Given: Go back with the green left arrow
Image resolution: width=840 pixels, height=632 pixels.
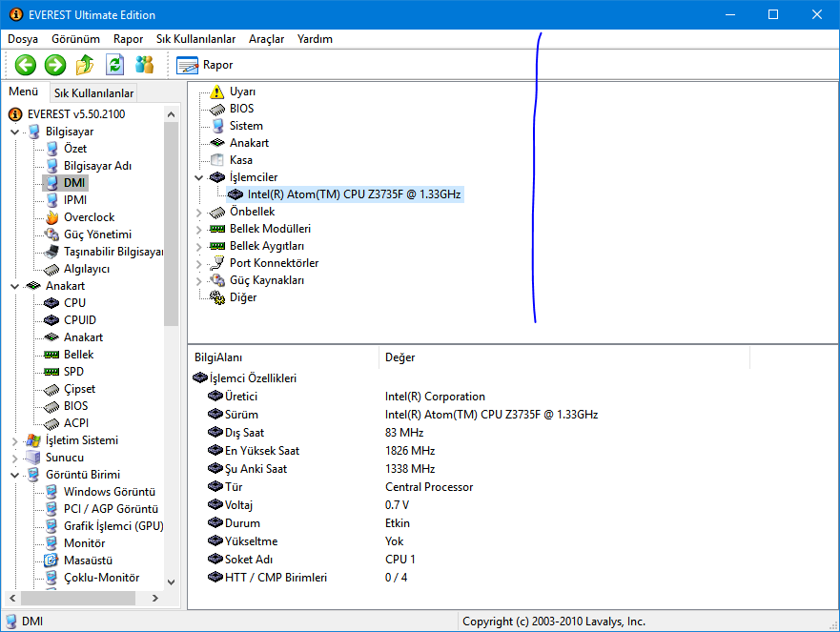Looking at the screenshot, I should tap(25, 65).
